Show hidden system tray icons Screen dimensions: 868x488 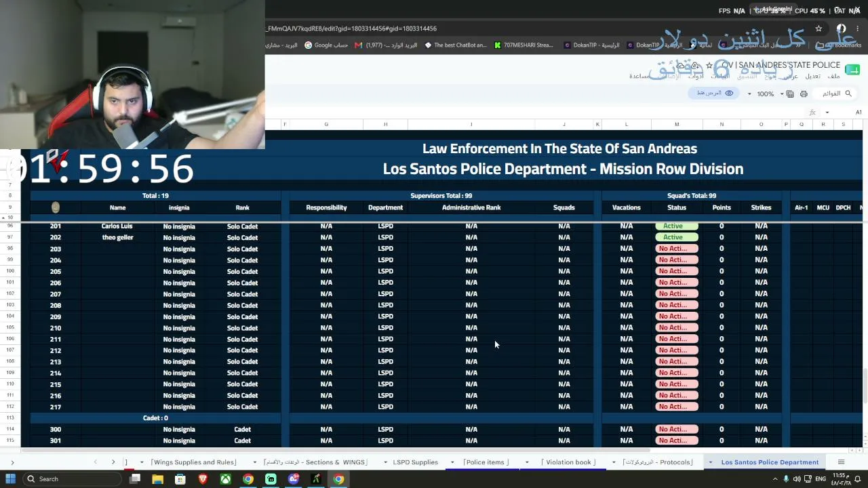tap(775, 479)
